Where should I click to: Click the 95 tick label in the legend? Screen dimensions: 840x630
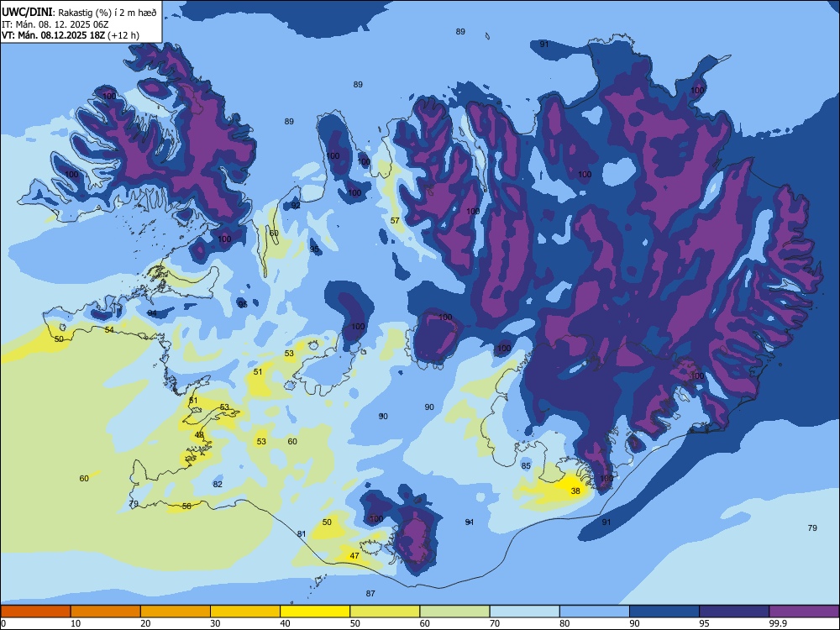point(705,623)
